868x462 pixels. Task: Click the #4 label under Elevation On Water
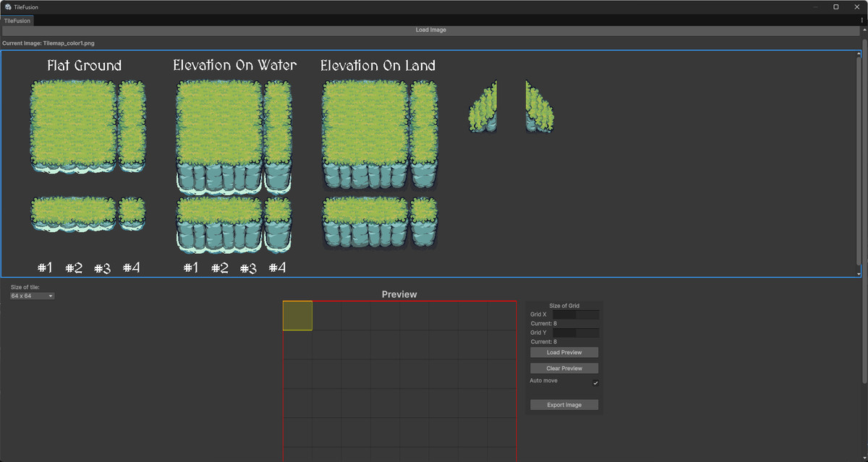click(277, 268)
